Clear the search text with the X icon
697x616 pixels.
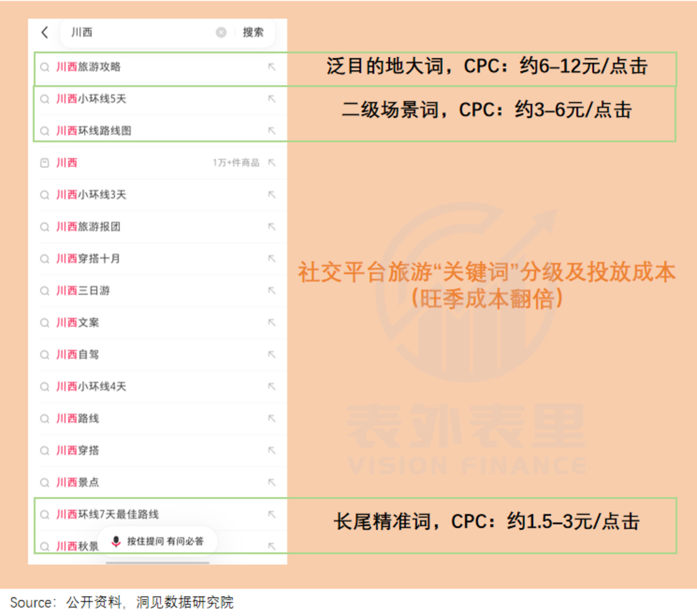(221, 32)
